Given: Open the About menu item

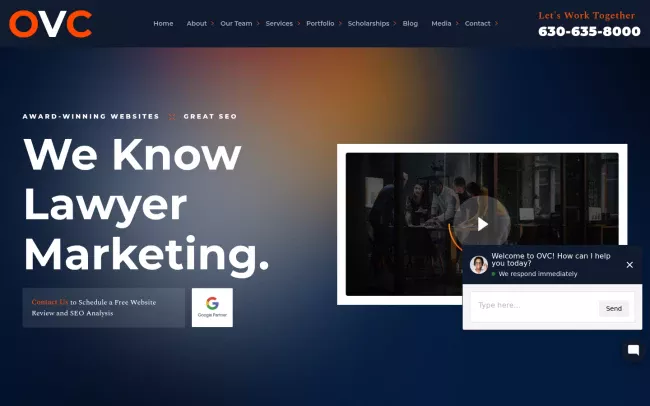Looking at the screenshot, I should click(196, 24).
